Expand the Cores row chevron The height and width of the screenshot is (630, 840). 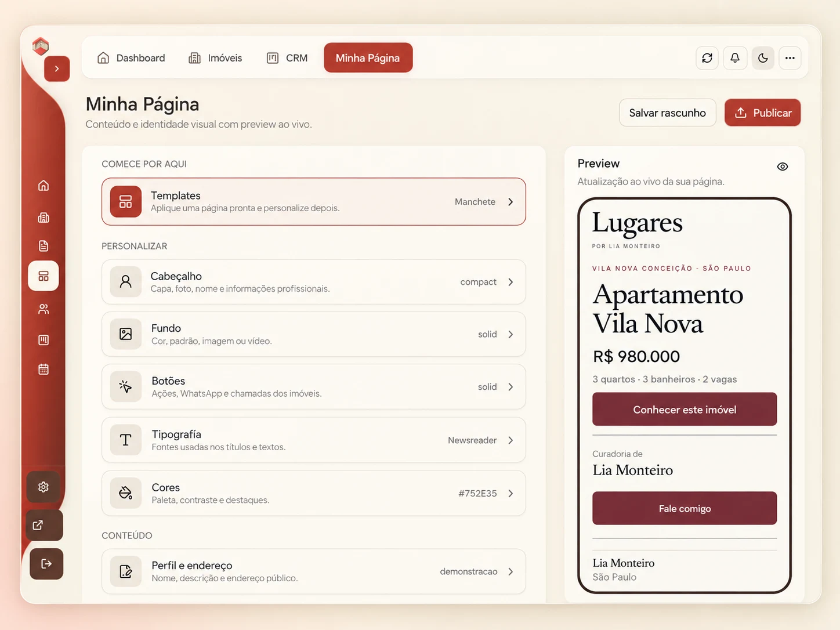pos(510,494)
